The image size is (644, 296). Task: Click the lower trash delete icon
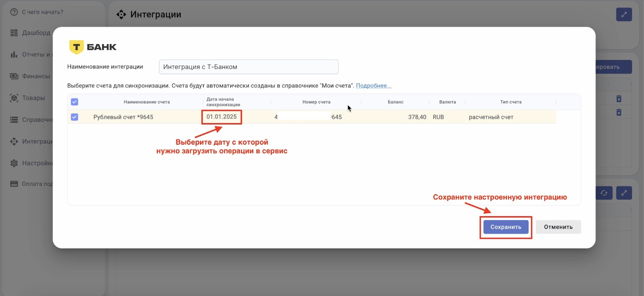(619, 112)
